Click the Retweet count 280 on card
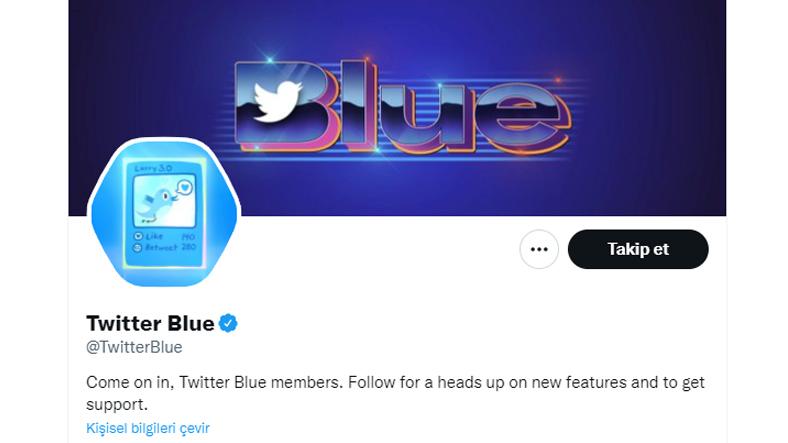788x443 pixels. coord(188,247)
